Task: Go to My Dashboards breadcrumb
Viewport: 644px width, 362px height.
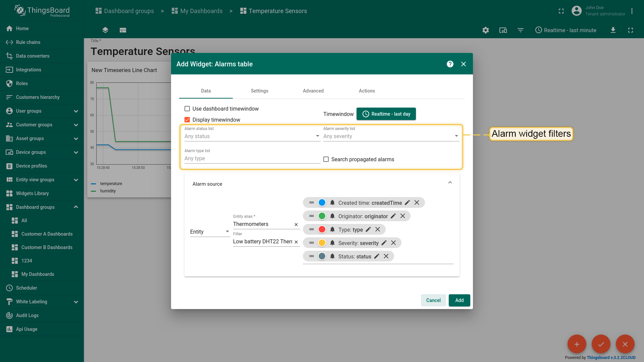Action: (x=197, y=11)
